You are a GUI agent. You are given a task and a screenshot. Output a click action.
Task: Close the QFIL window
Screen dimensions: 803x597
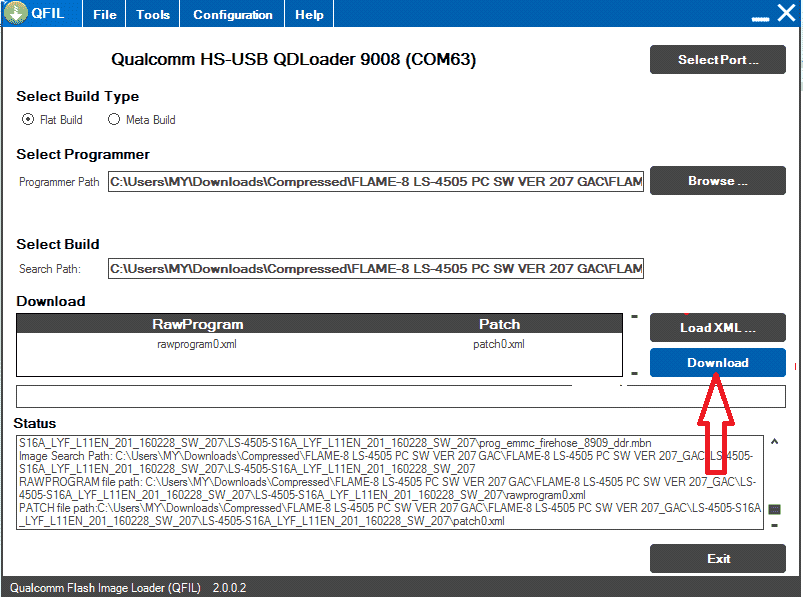(x=786, y=12)
